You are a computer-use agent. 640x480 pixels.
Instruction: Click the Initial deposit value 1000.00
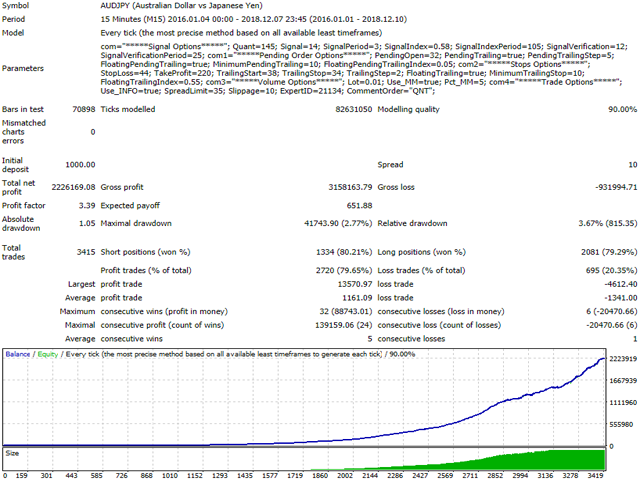click(x=80, y=165)
